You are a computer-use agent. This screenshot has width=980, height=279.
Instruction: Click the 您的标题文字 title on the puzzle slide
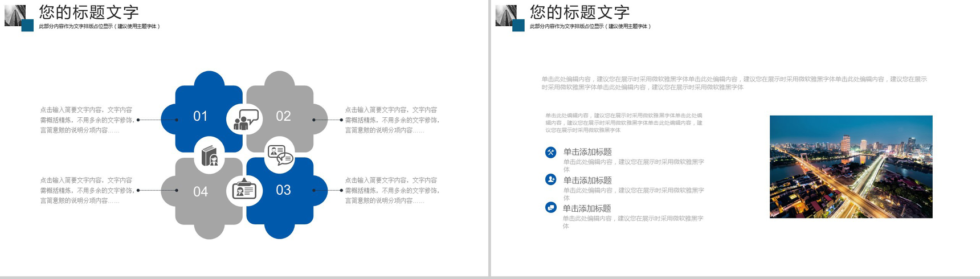(89, 12)
